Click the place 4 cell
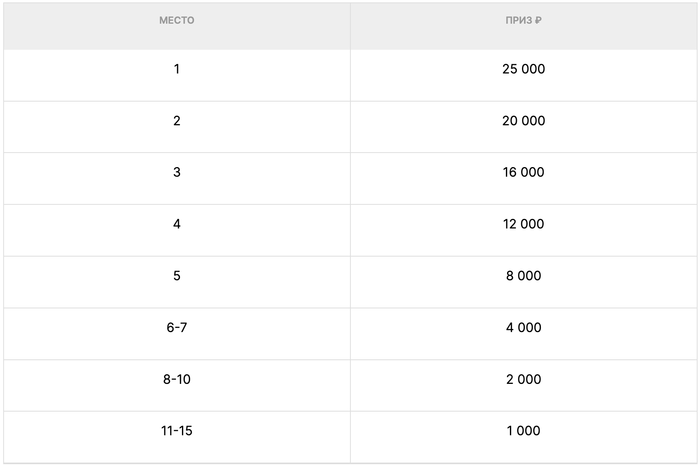This screenshot has height=469, width=700. coord(176,224)
